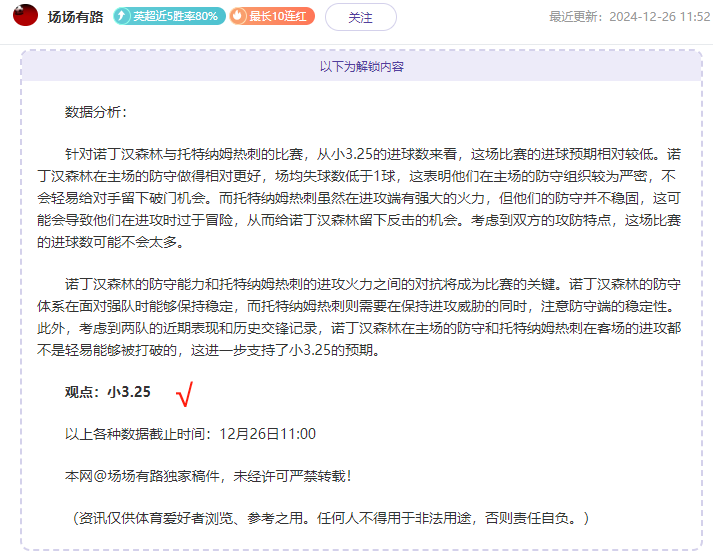Open the author name 场场有路
This screenshot has width=713, height=559.
pyautogui.click(x=75, y=17)
